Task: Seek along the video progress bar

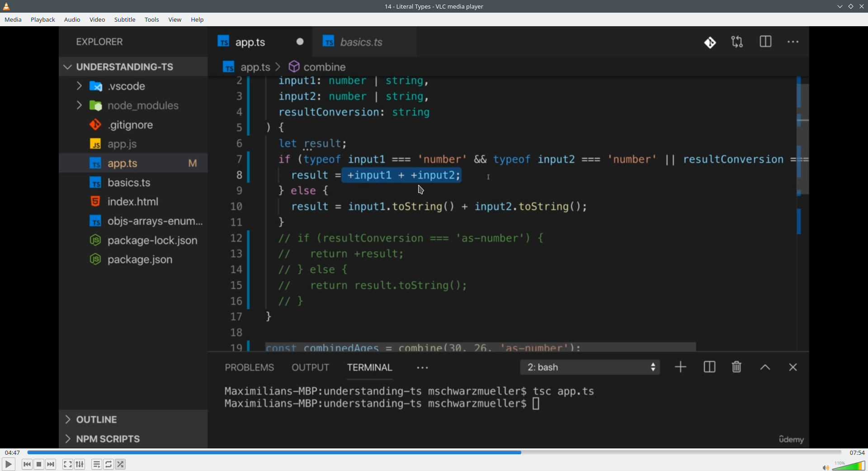Action: coord(434,452)
